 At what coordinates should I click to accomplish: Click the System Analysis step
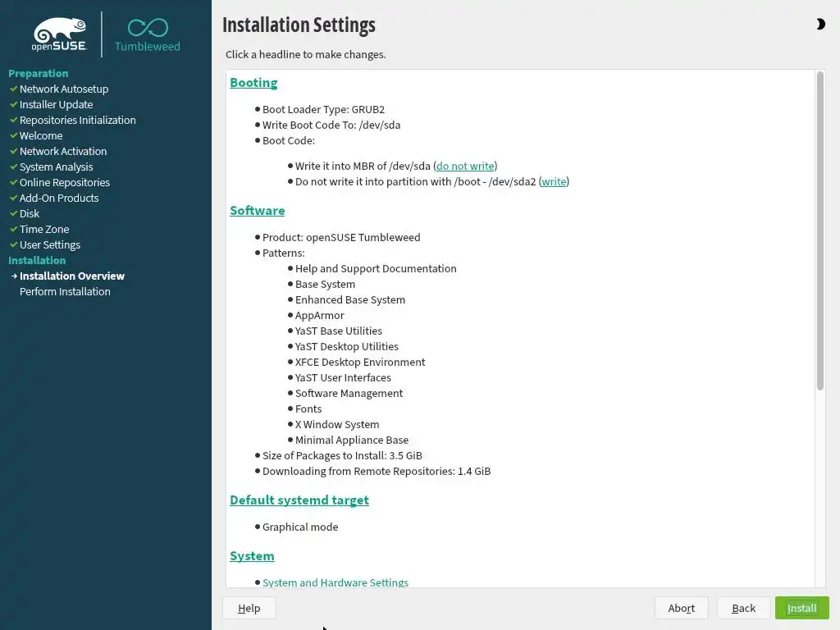(x=57, y=167)
